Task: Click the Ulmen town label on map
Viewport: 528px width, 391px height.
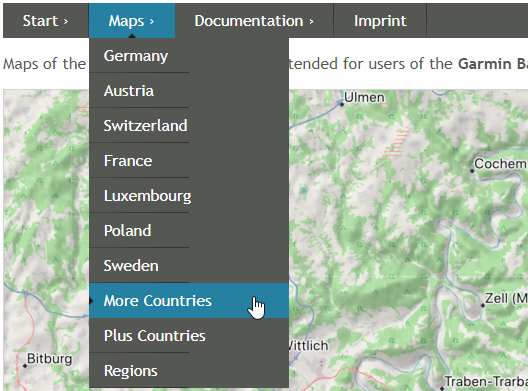Action: (x=364, y=98)
